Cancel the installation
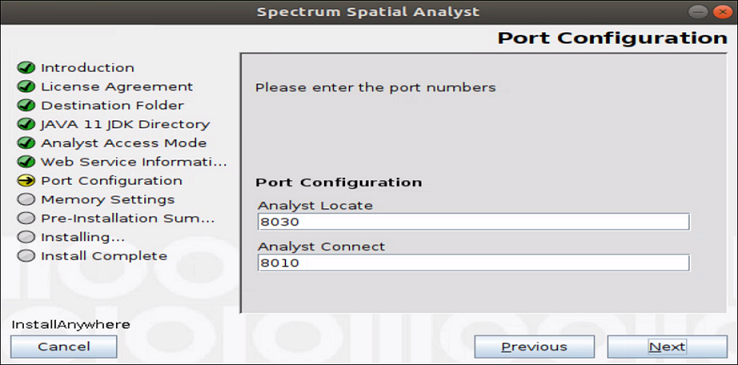The width and height of the screenshot is (738, 365). click(x=64, y=347)
